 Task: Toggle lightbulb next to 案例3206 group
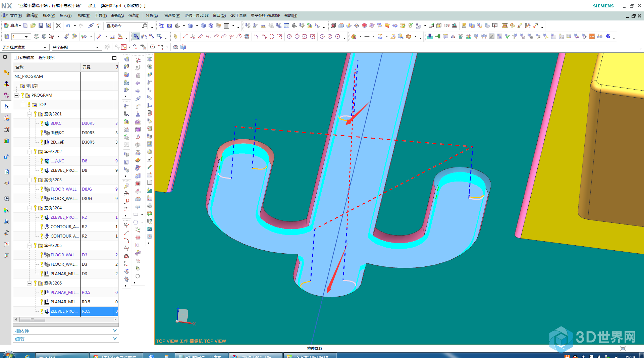(x=35, y=283)
